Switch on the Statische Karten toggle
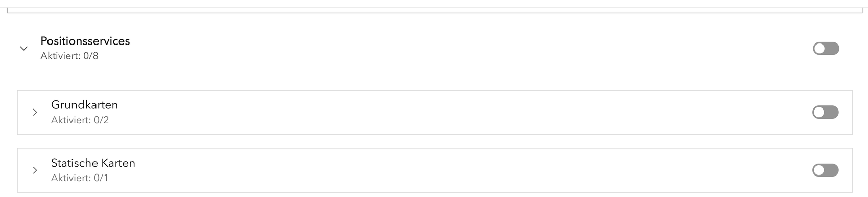Screen dimensions: 868x197 (x=826, y=170)
